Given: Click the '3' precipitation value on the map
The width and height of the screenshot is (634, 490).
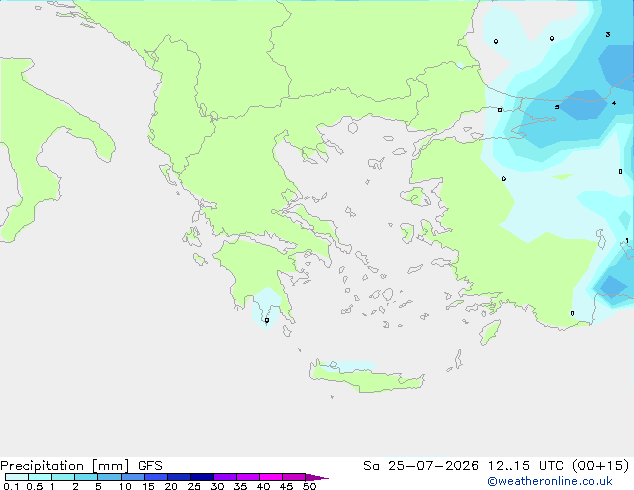Looking at the screenshot, I should [x=608, y=35].
